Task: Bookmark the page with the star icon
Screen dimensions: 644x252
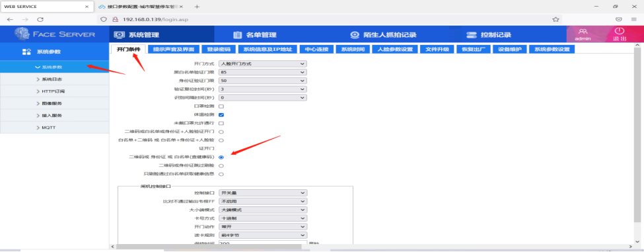Action: 555,19
